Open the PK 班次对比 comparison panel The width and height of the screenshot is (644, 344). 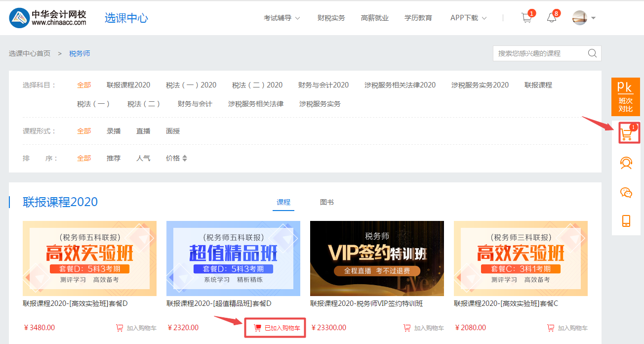(626, 96)
